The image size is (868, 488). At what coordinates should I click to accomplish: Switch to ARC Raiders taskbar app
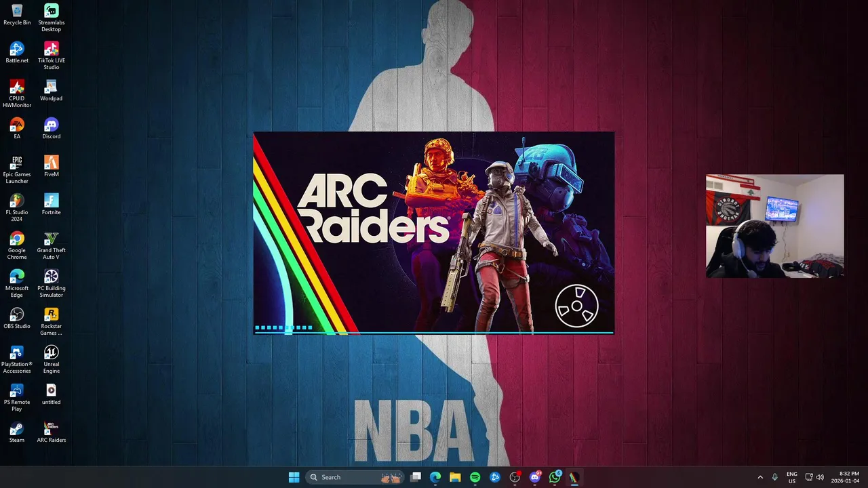[x=574, y=477]
